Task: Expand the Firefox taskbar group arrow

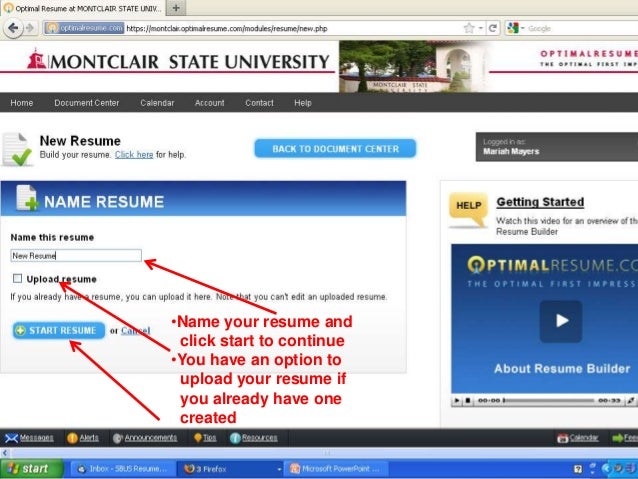Action: (279, 469)
